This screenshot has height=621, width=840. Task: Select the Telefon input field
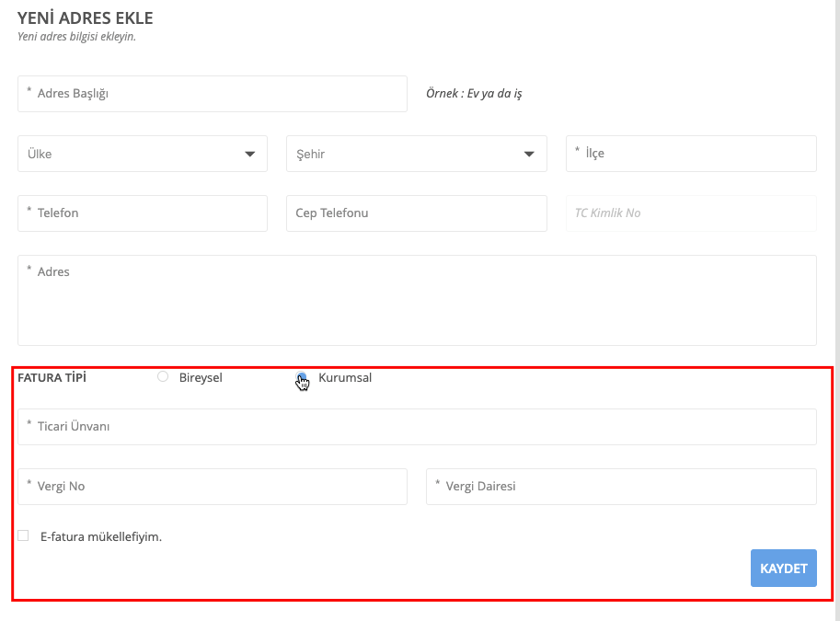[x=143, y=213]
